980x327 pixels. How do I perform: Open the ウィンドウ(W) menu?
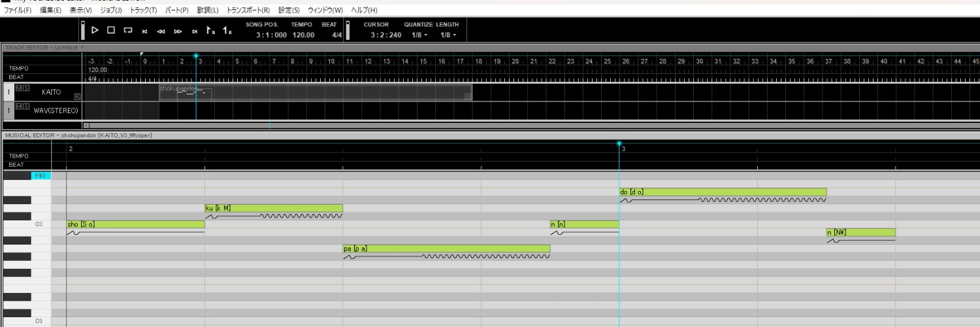pos(325,10)
